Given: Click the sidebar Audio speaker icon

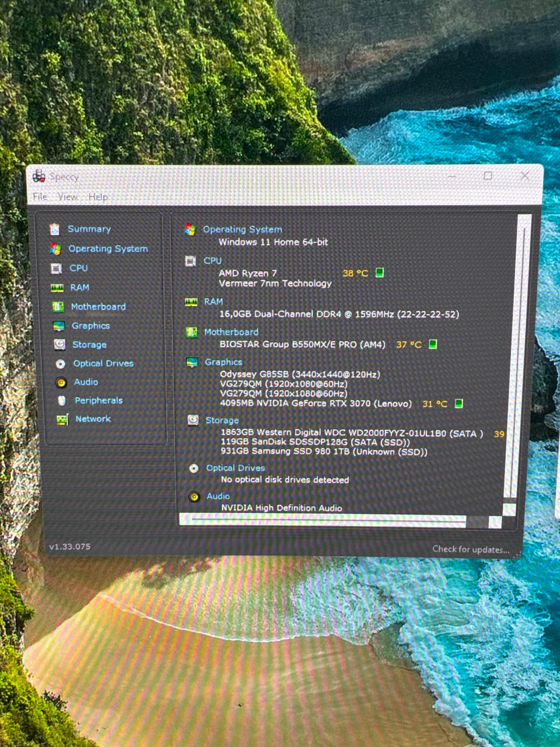Looking at the screenshot, I should (61, 382).
